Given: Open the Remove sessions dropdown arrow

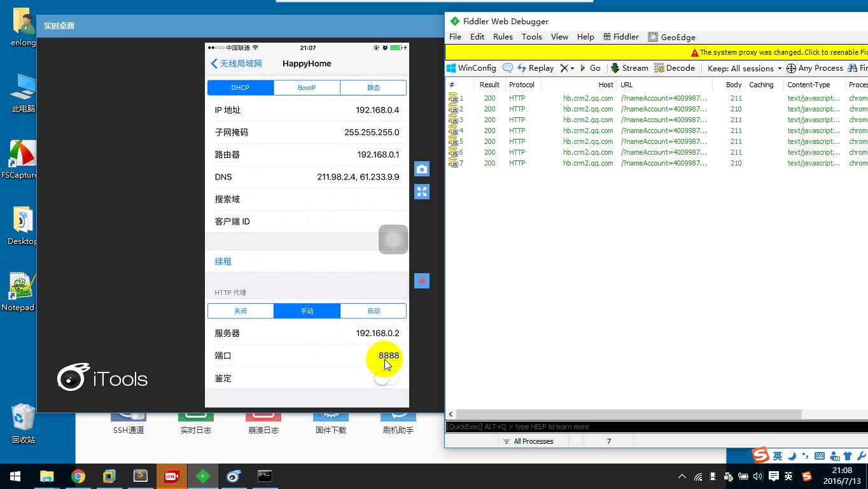Looking at the screenshot, I should (572, 68).
